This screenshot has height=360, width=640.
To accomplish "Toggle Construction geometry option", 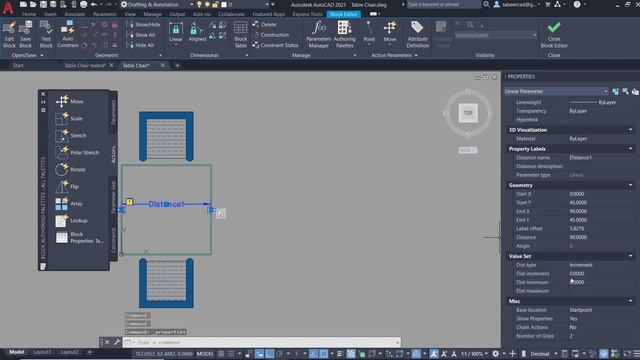I will [x=271, y=35].
